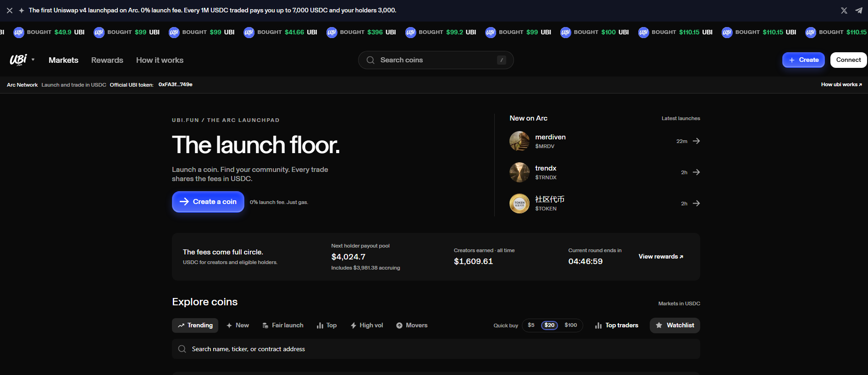Click the Markets in USDC label
Screen dimensions: 868x375
679,303
